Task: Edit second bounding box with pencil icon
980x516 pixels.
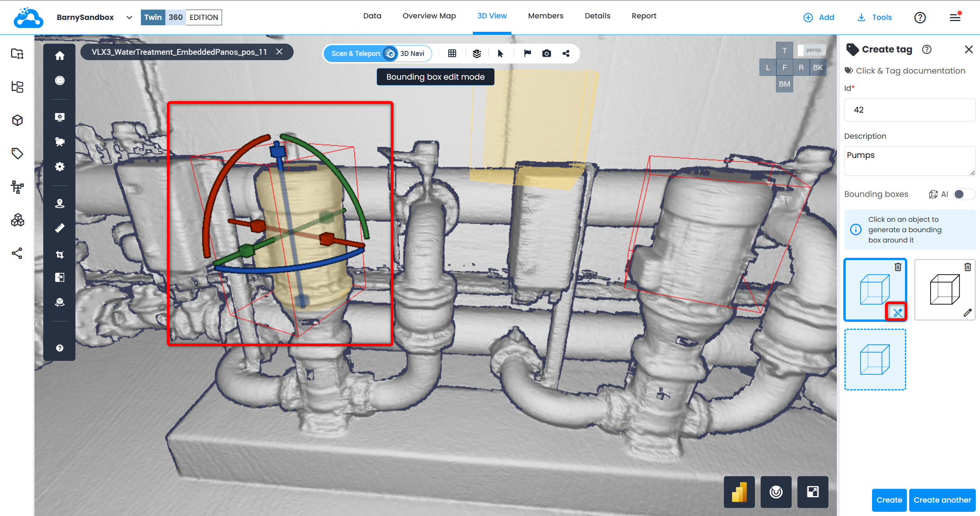Action: coord(968,313)
